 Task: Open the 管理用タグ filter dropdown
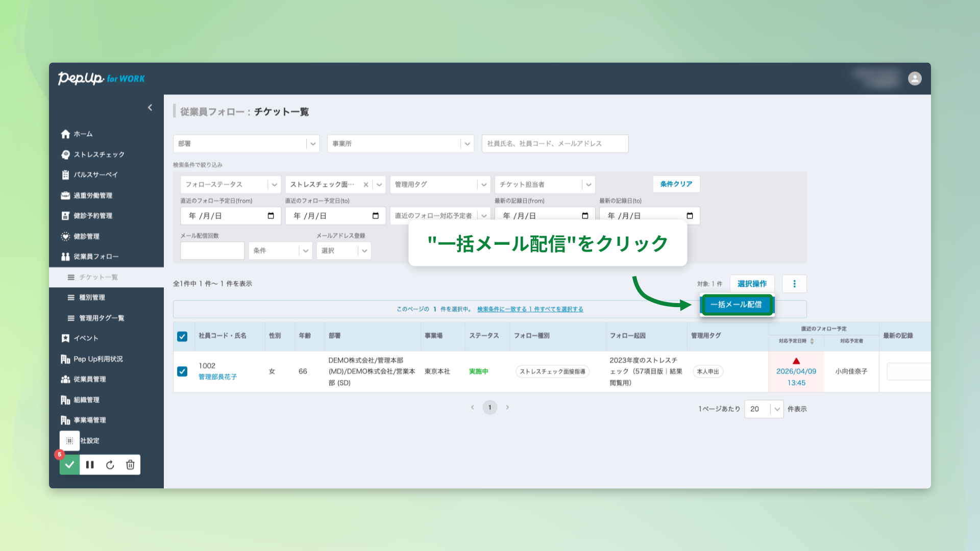point(440,184)
